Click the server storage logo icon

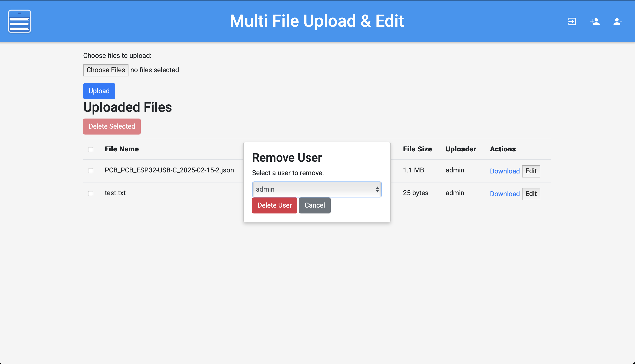(x=20, y=21)
